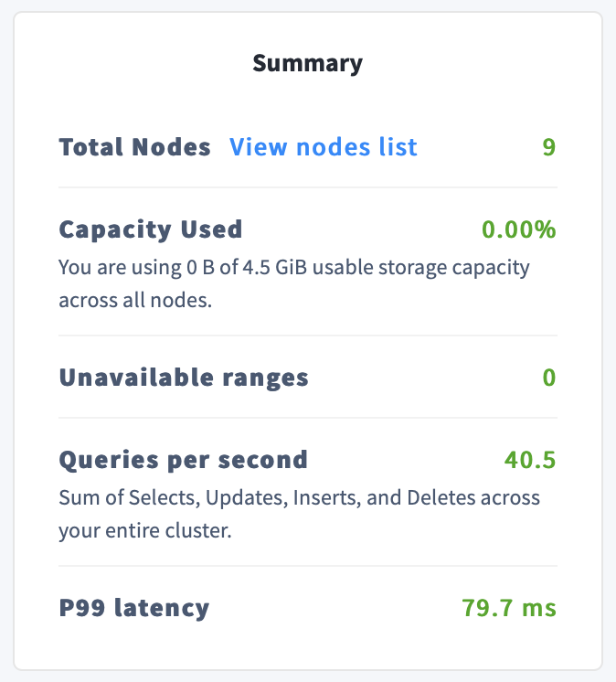Click the 40.5 queries per second value
The height and width of the screenshot is (682, 616).
[x=530, y=460]
